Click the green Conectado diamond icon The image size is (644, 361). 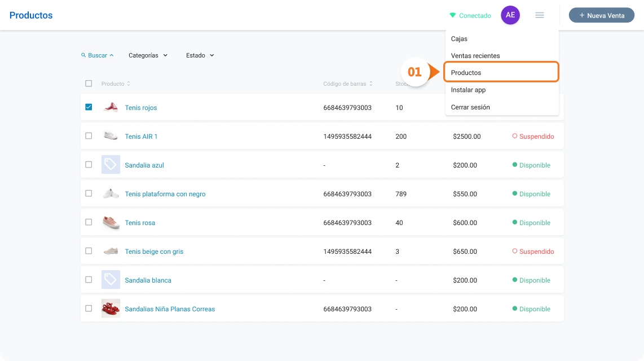(x=453, y=16)
